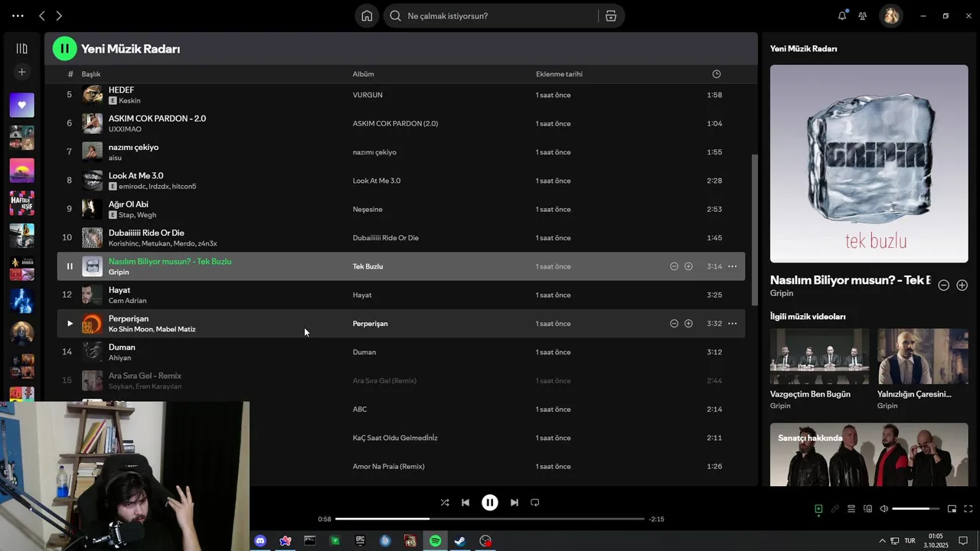Open the three-dots app menu at top left
This screenshot has width=980, height=551.
pyautogui.click(x=18, y=15)
